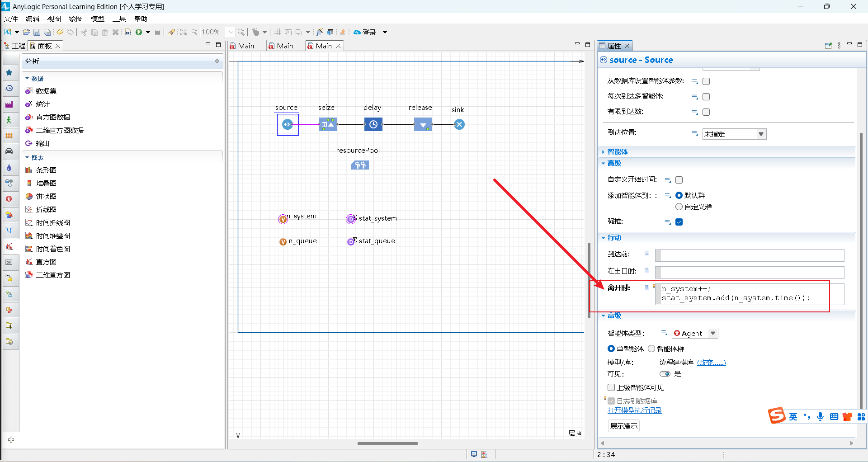Open the 编辑 menu

point(33,19)
